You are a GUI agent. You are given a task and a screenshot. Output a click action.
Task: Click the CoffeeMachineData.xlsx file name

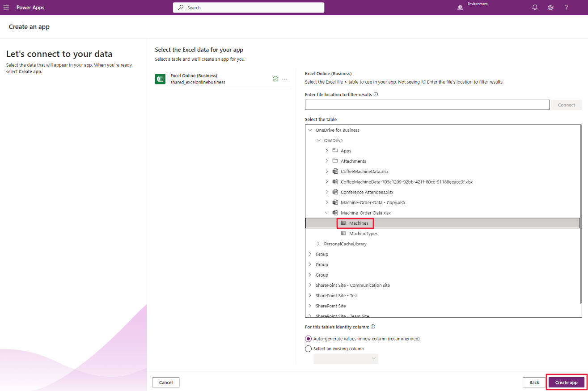[x=365, y=172]
